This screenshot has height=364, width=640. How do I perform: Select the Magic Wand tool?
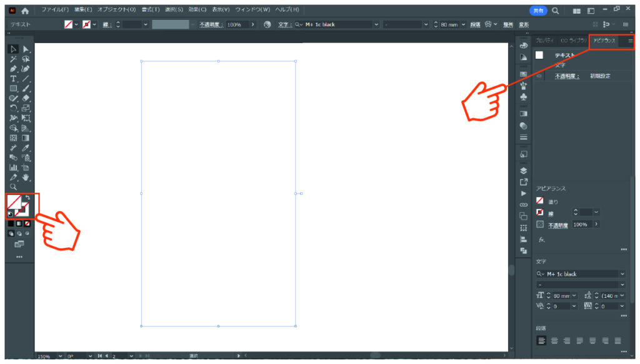click(13, 59)
